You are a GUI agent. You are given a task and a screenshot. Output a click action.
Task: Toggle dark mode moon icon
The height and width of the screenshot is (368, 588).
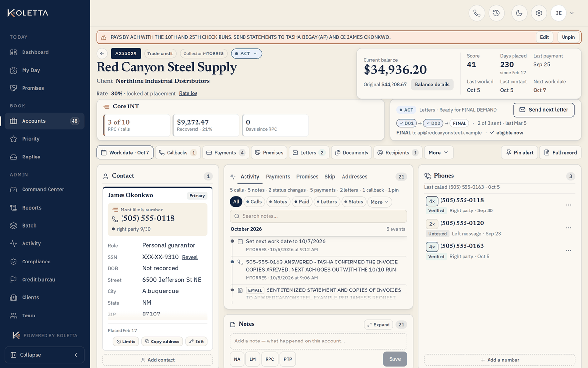(x=519, y=13)
